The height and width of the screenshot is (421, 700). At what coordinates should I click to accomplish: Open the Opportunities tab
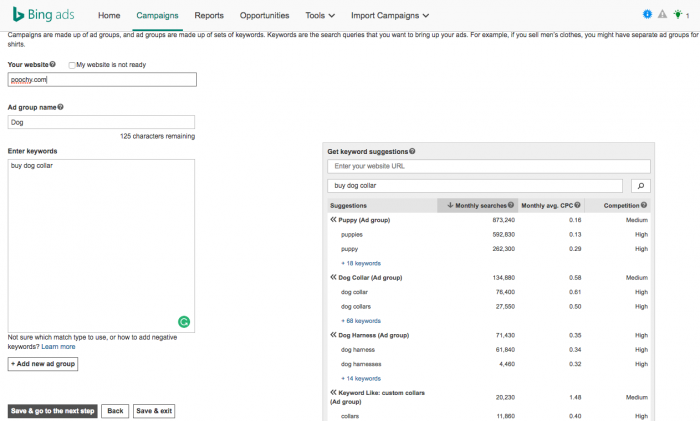click(265, 16)
